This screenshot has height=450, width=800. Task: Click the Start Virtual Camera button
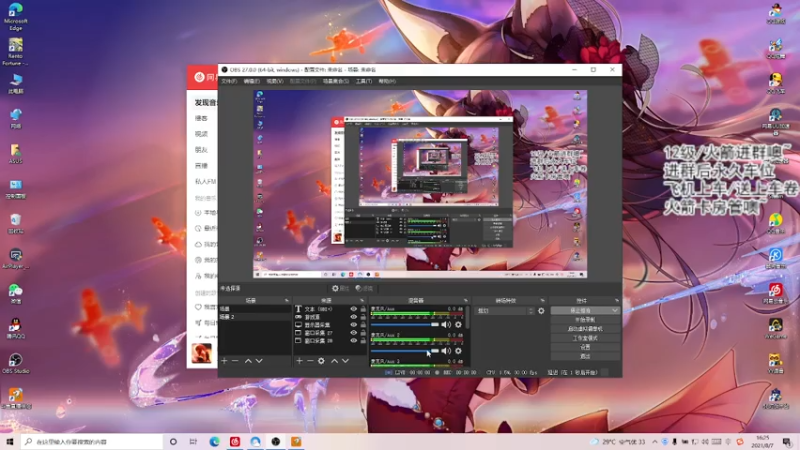click(585, 329)
